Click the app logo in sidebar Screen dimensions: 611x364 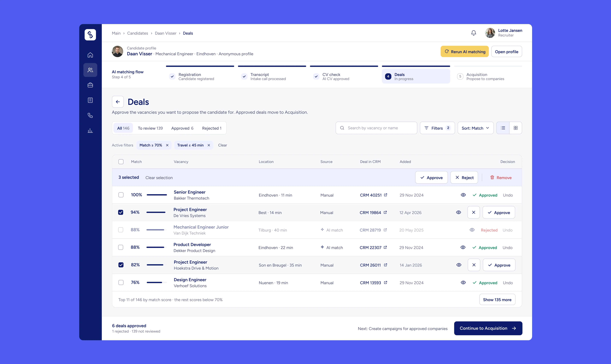[90, 35]
